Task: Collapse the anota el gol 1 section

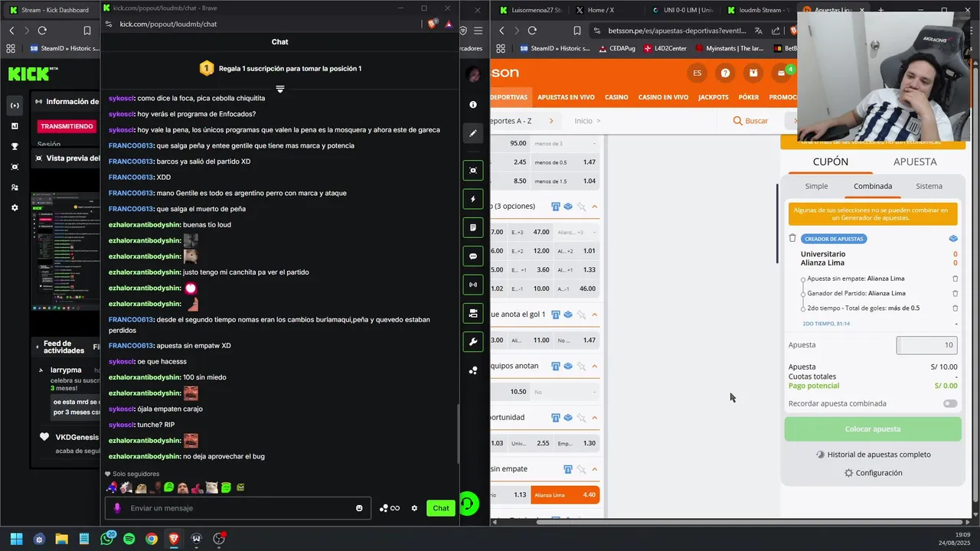Action: pos(595,315)
